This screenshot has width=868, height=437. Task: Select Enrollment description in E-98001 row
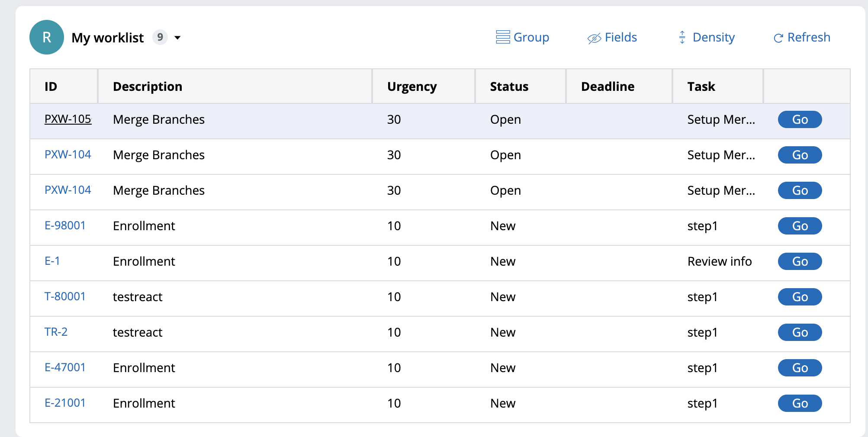point(144,226)
